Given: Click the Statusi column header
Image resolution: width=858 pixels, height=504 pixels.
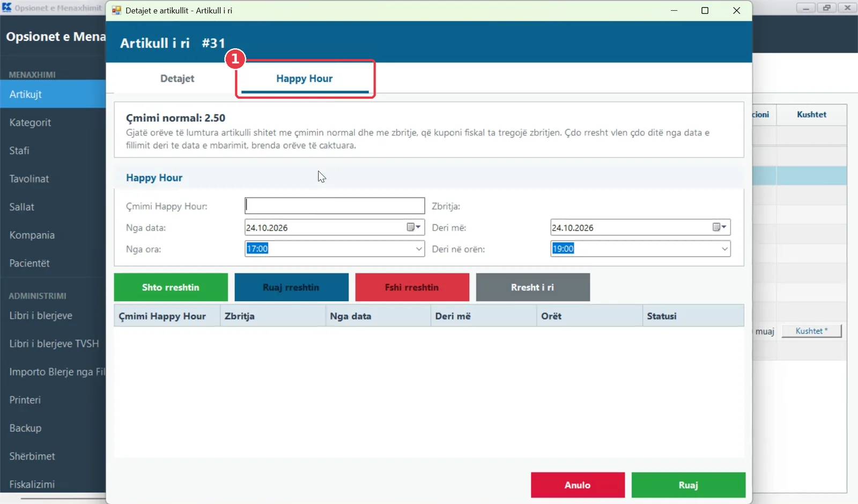Looking at the screenshot, I should tap(693, 316).
